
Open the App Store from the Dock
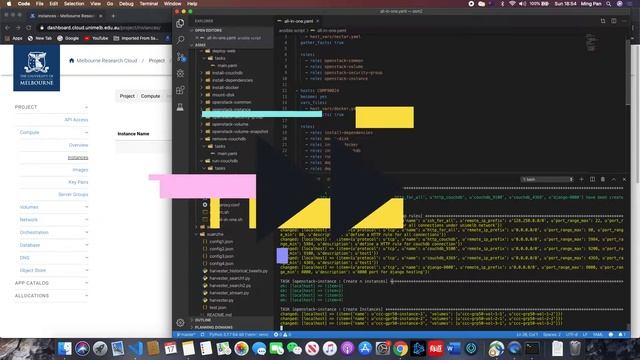(365, 349)
